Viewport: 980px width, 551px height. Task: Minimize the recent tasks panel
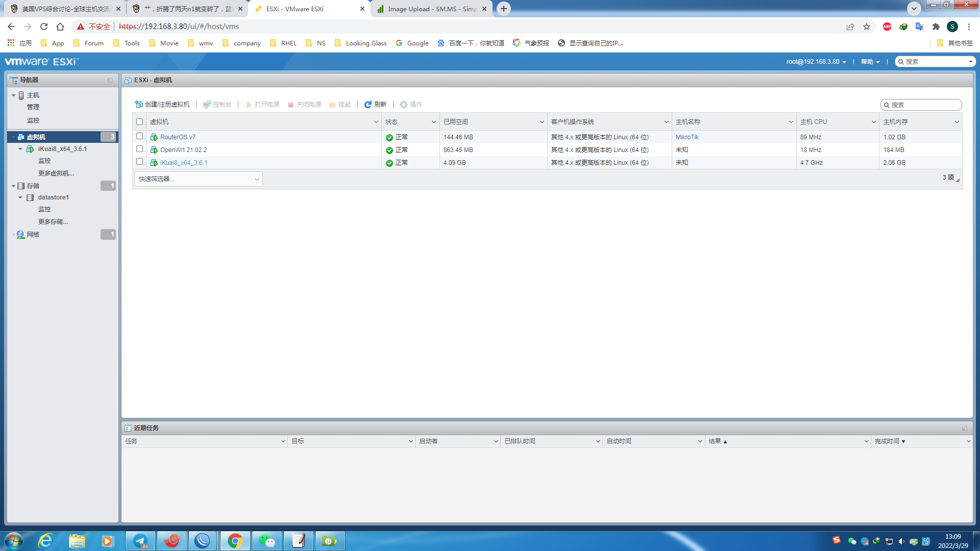coord(965,428)
